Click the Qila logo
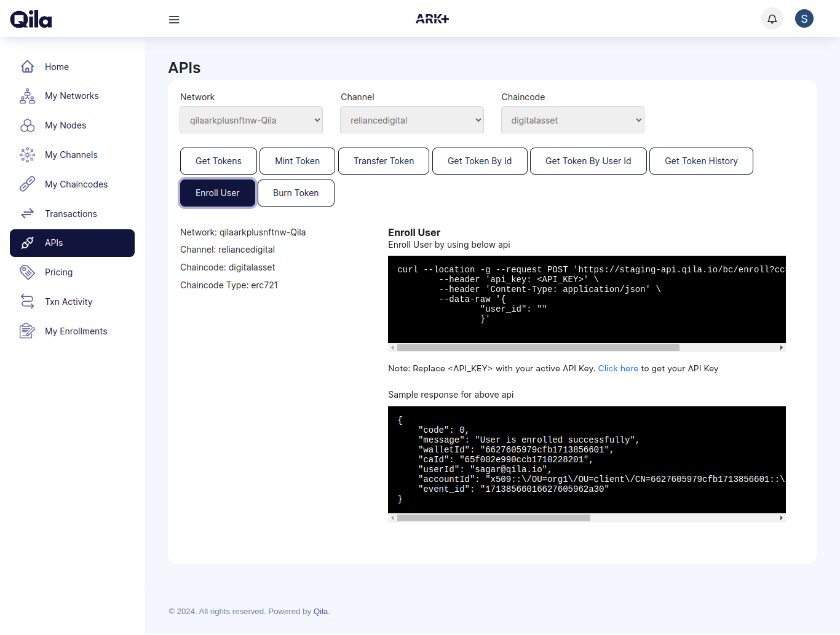 (x=31, y=19)
